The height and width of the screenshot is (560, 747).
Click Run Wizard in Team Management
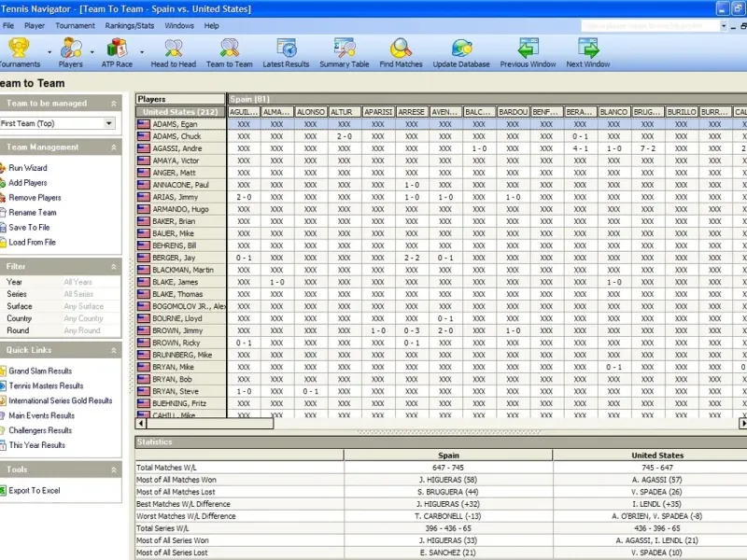pos(28,168)
